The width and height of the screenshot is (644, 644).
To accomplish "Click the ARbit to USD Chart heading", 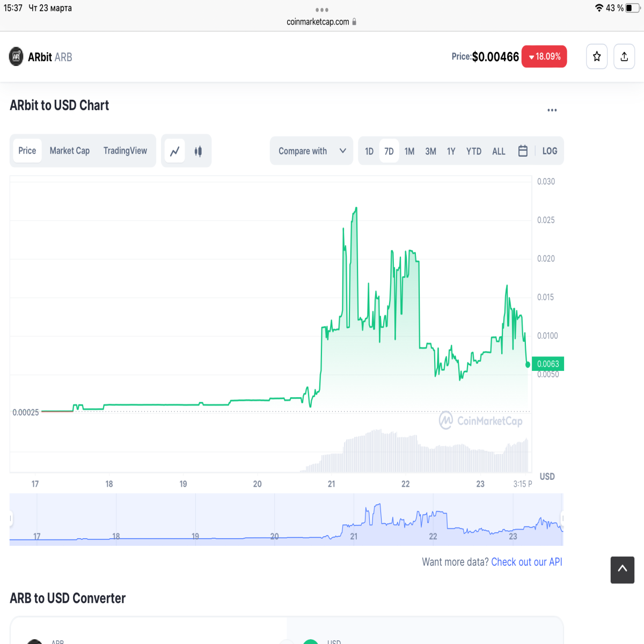I will pos(60,105).
